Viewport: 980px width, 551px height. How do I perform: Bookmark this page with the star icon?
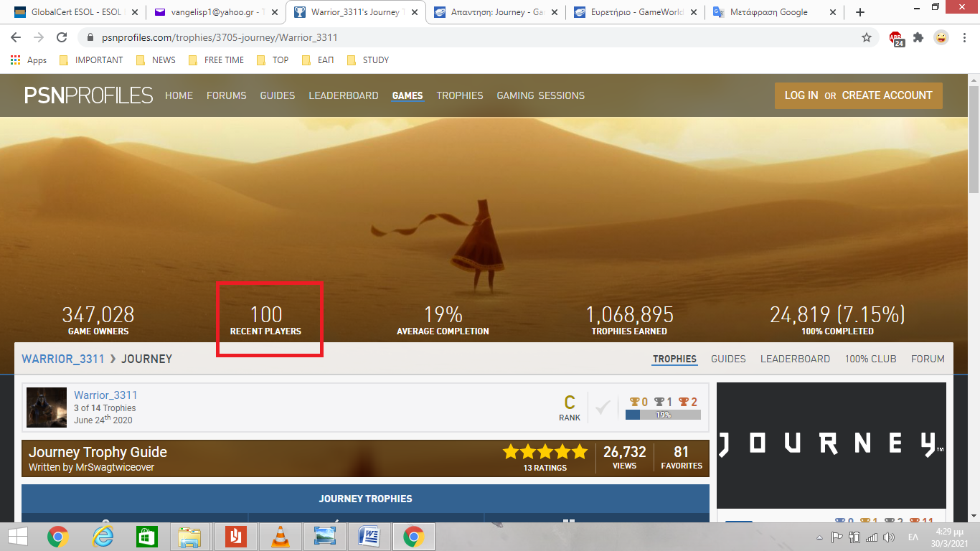[867, 37]
